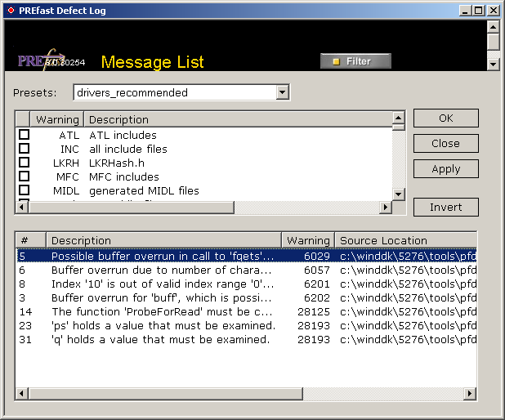505x420 pixels.
Task: Select message 31 'q holds a value'
Action: tap(247, 339)
